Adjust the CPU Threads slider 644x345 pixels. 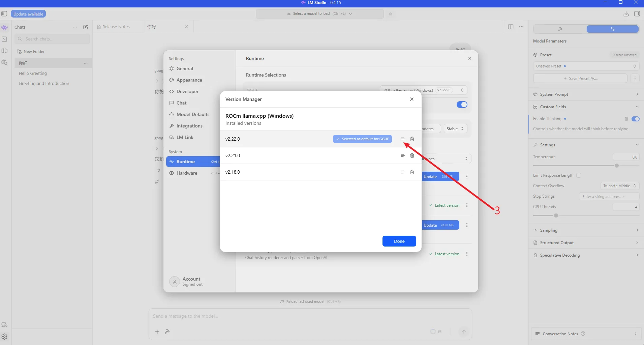click(x=556, y=215)
